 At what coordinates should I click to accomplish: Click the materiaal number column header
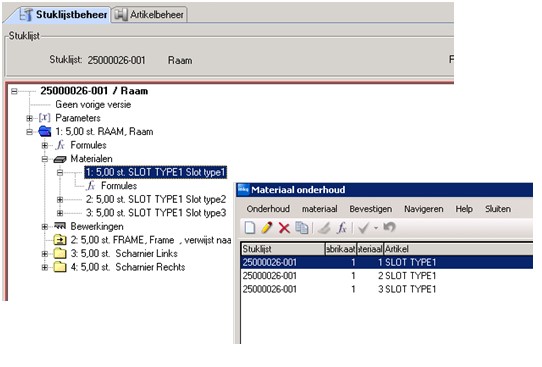[370, 249]
